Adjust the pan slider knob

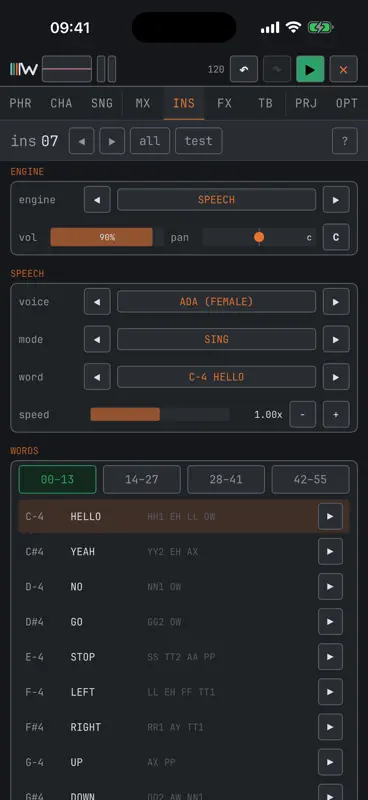pos(259,237)
